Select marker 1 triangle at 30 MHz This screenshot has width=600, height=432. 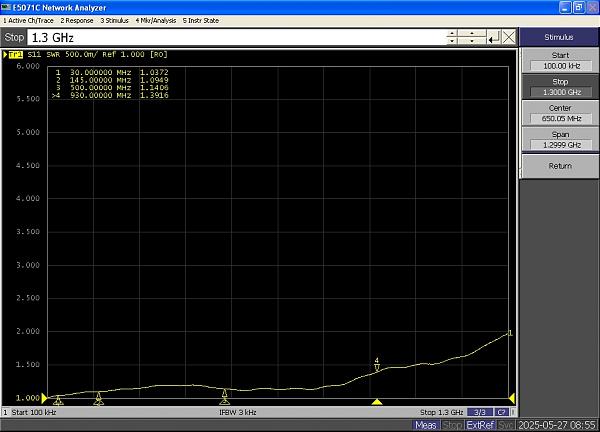(x=58, y=401)
